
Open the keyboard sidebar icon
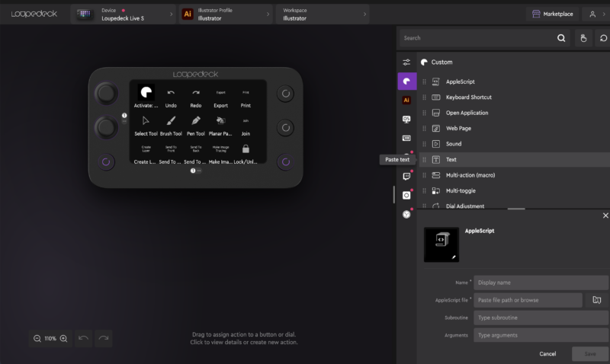click(406, 139)
